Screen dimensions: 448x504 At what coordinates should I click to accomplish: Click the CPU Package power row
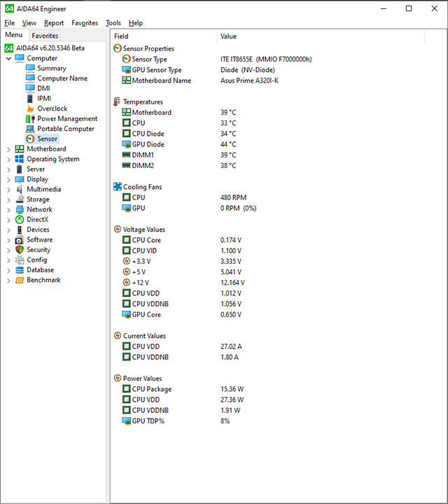pos(268,389)
